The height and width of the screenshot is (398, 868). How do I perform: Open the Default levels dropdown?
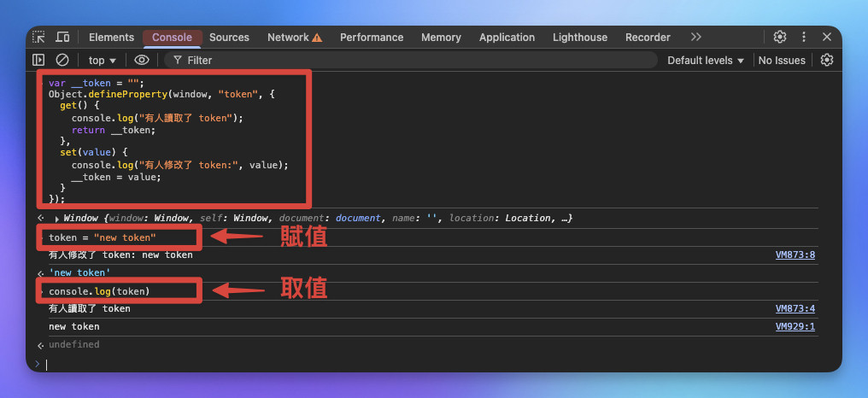point(706,61)
